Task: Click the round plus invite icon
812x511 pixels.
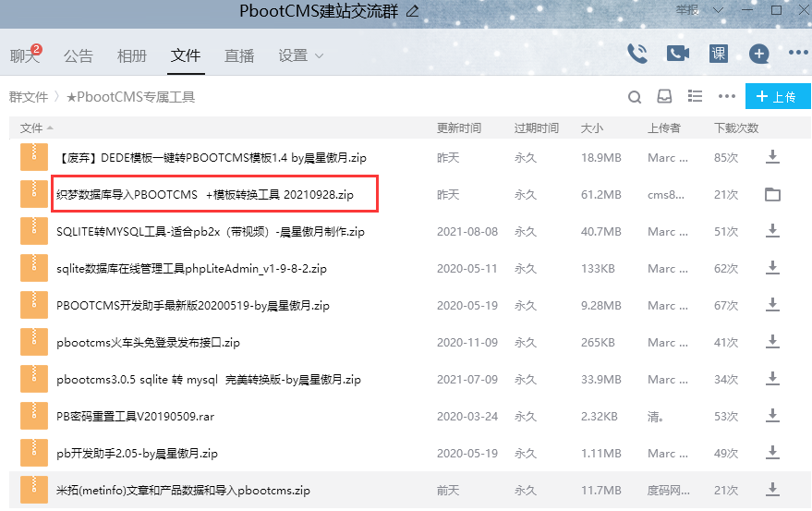Action: point(759,54)
